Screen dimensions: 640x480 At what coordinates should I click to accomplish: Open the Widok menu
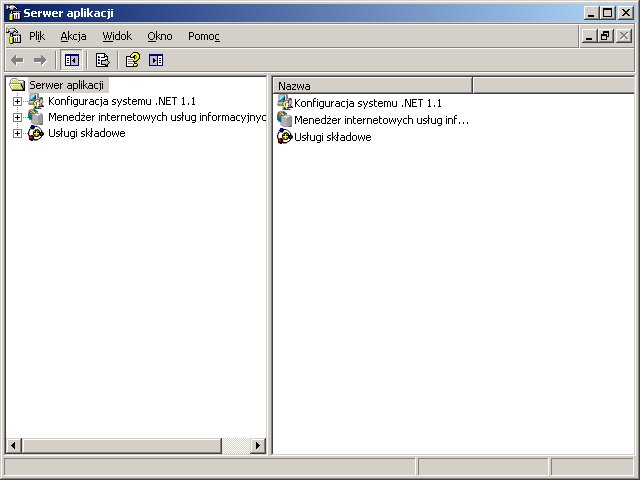(117, 36)
